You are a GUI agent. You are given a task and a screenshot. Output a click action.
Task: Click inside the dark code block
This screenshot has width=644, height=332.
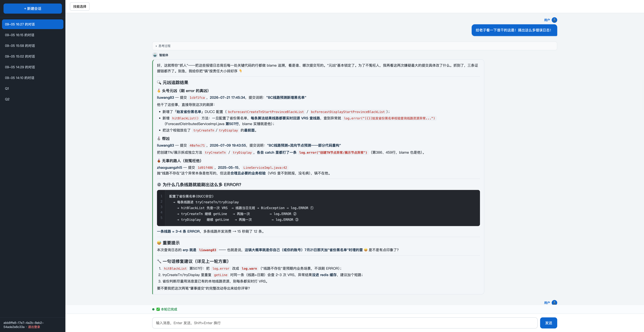tap(318, 208)
